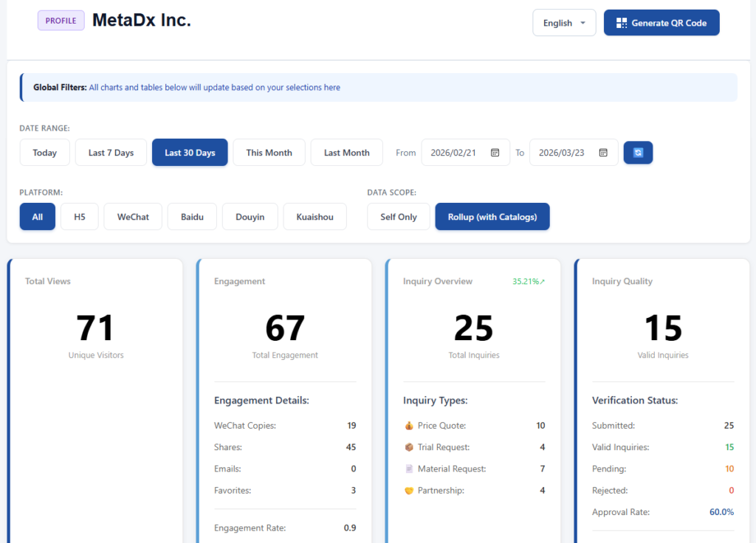
Task: Open calendar icon in From date field
Action: pos(495,153)
